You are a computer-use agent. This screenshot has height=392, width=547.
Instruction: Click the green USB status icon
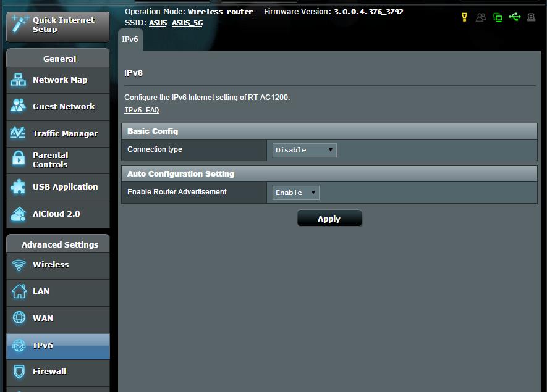pos(515,17)
